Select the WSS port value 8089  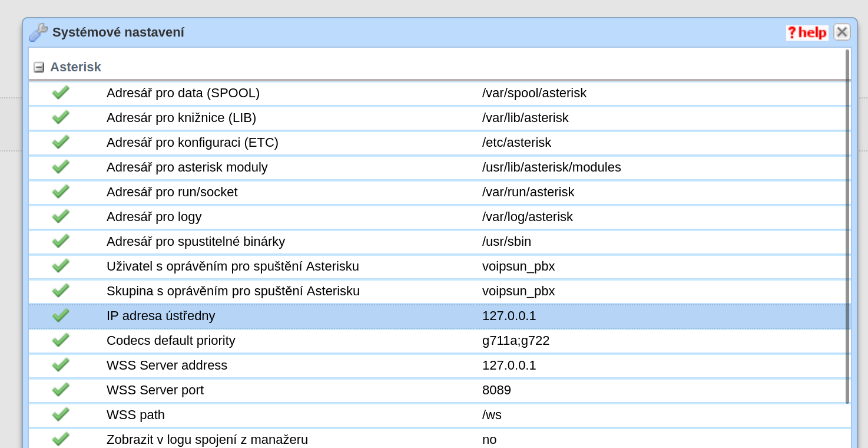tap(496, 390)
